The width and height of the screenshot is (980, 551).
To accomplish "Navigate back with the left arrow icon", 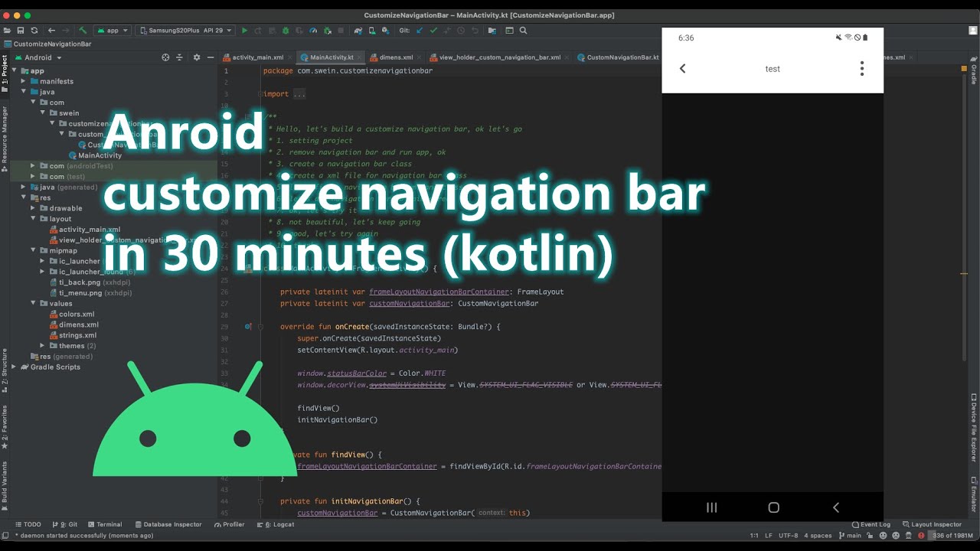I will 51,31.
